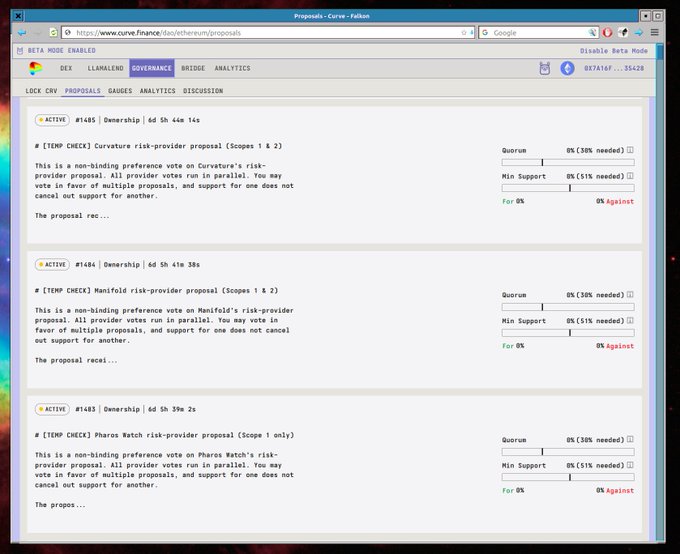The width and height of the screenshot is (680, 554).
Task: Open the Falkon hamburger main menu
Action: (x=654, y=33)
